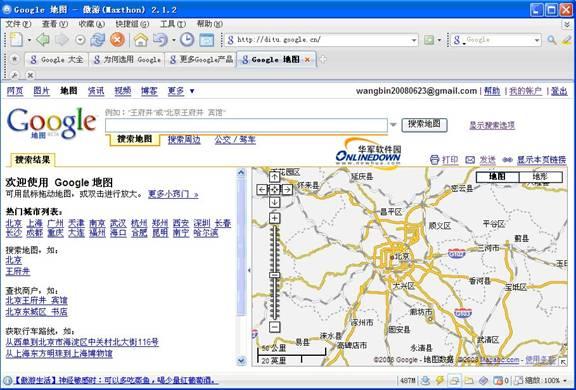
Task: Open the Google search engine dropdown
Action: pyautogui.click(x=537, y=40)
